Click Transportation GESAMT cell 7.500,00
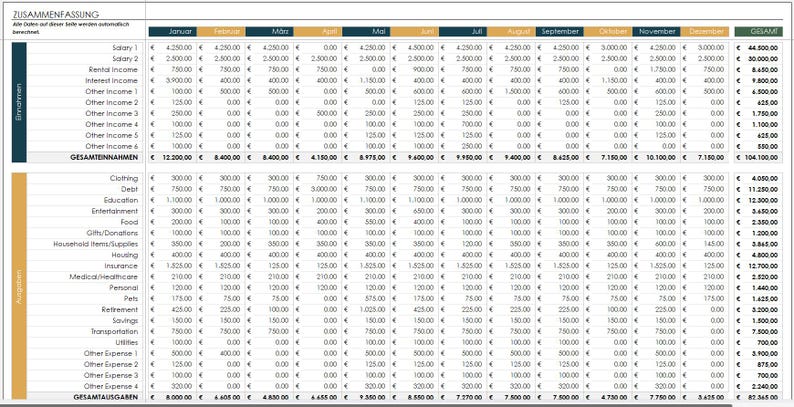The image size is (794, 407). click(759, 332)
